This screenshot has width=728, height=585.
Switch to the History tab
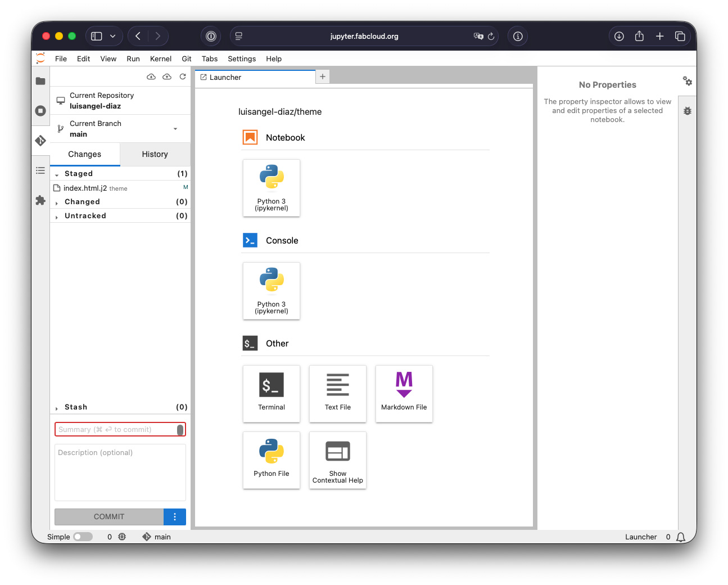coord(155,154)
